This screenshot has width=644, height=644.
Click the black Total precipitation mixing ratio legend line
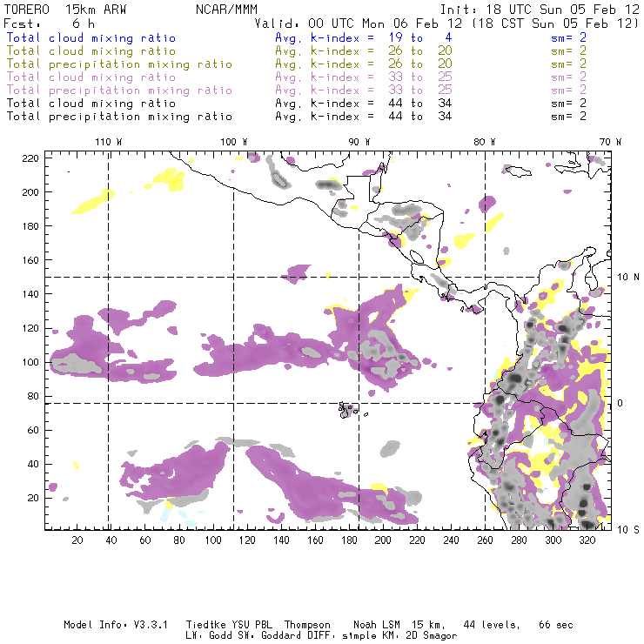click(x=128, y=116)
